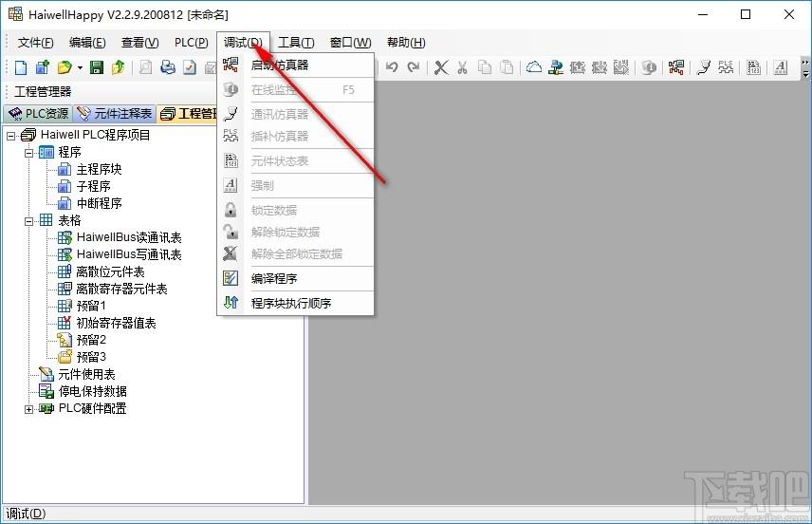Open the 查看(V) menu
Image resolution: width=812 pixels, height=524 pixels.
pyautogui.click(x=139, y=43)
